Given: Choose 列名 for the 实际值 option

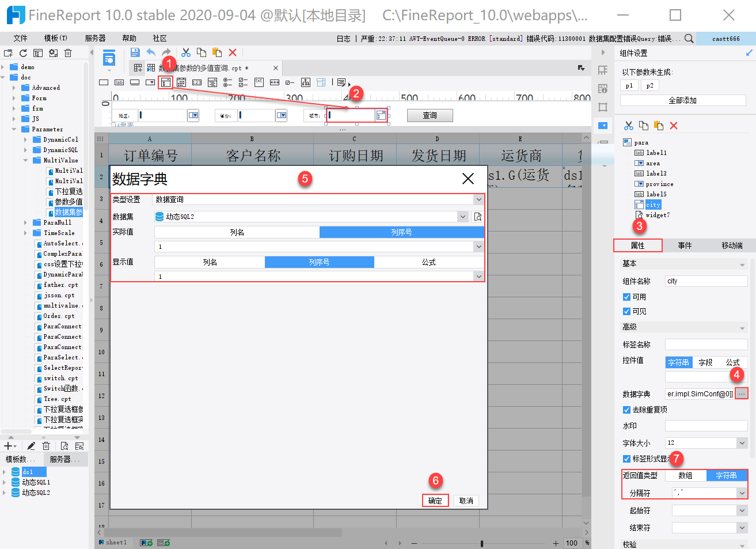Looking at the screenshot, I should 237,232.
